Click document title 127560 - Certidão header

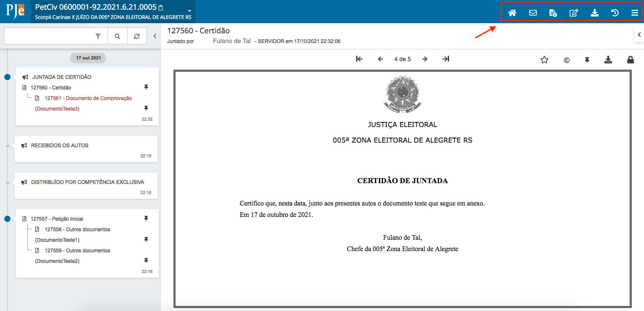(198, 31)
